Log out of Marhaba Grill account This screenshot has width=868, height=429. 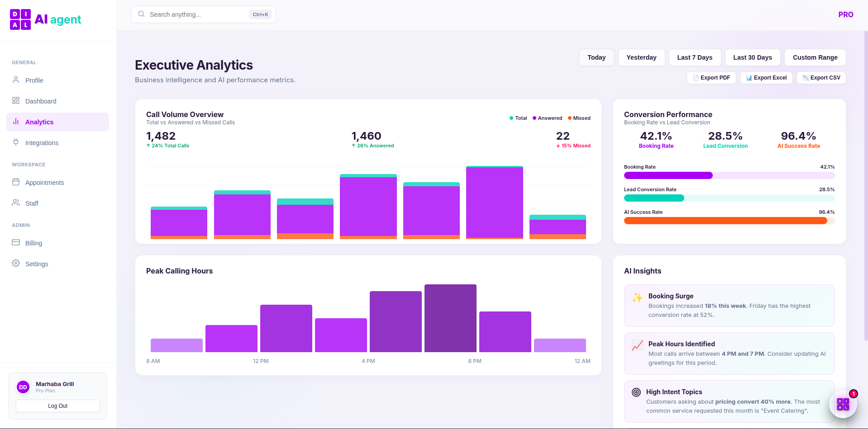[x=57, y=406]
